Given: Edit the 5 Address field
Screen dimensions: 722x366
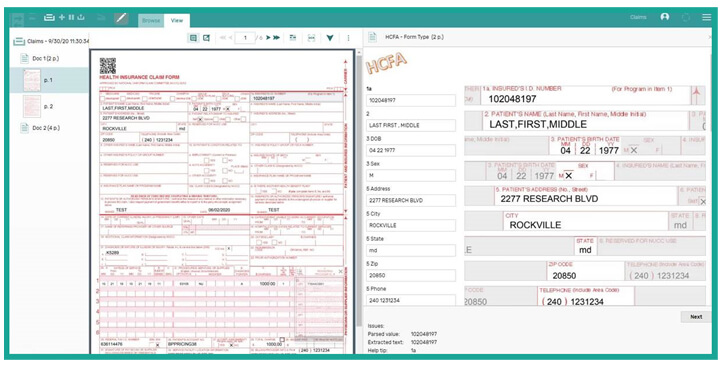Looking at the screenshot, I should coord(411,200).
